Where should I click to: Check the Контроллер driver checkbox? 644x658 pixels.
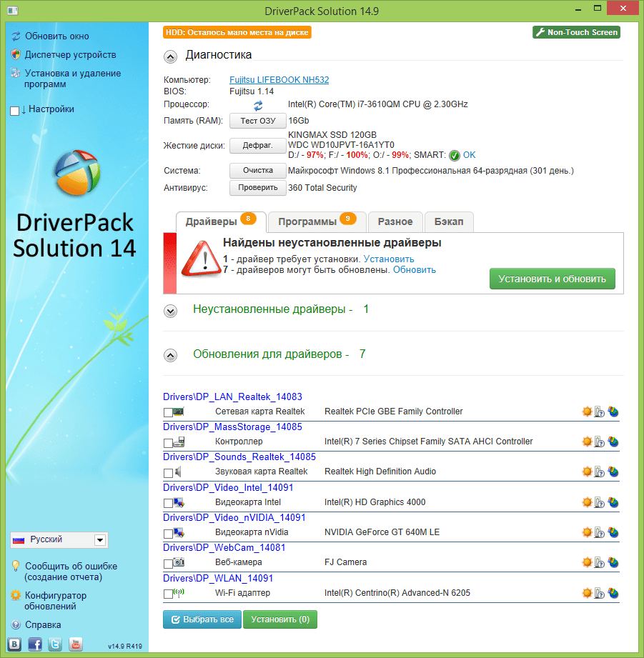pos(168,443)
